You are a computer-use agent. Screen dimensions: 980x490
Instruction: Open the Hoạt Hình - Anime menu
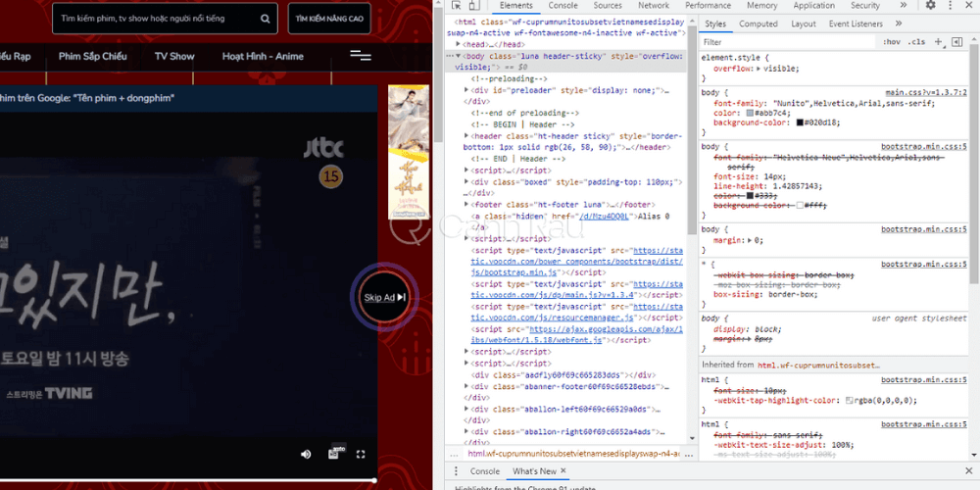(263, 56)
